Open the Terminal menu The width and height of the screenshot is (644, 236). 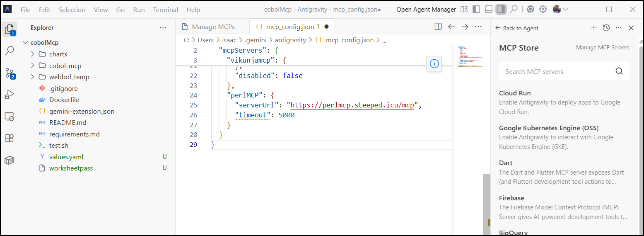(x=165, y=10)
